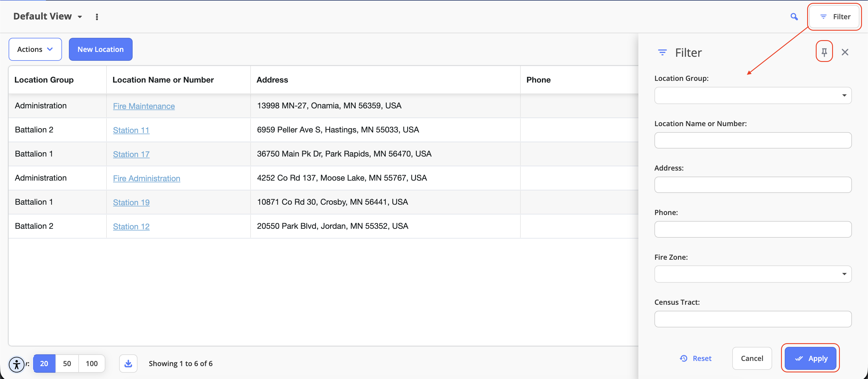Reset all filter fields
868x379 pixels.
(695, 358)
